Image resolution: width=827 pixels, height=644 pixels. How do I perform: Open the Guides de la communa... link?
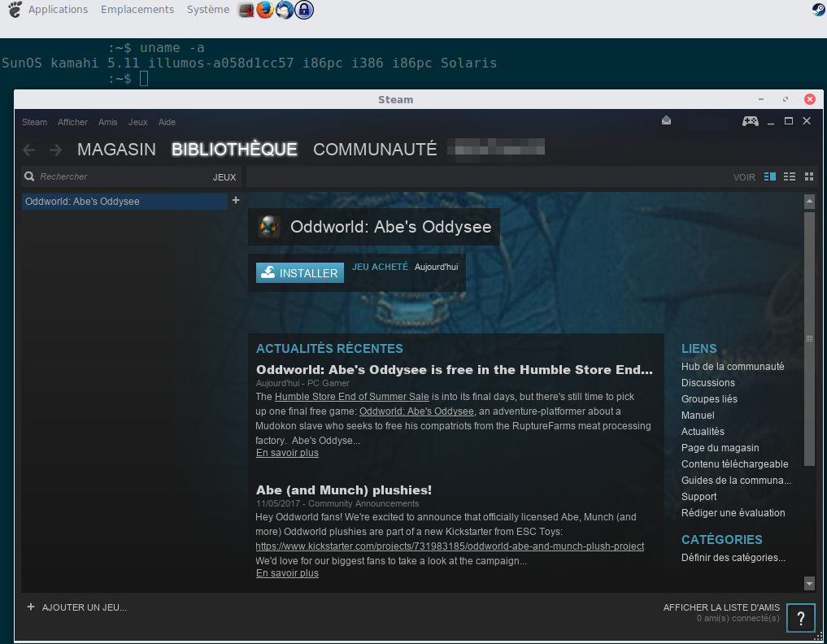(x=736, y=481)
